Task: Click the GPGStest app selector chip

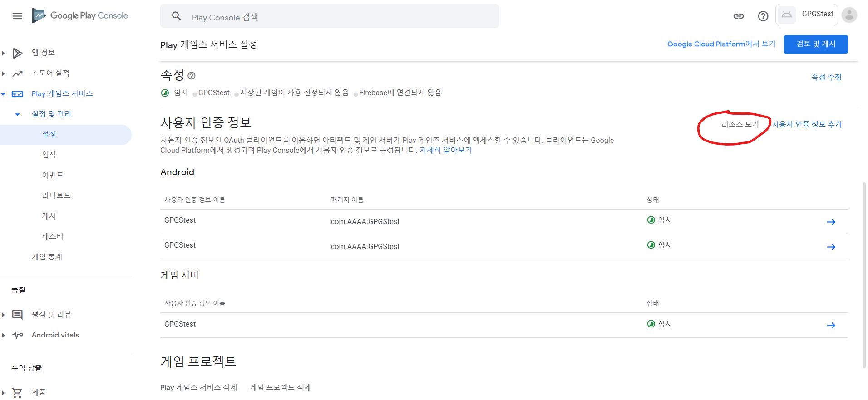Action: (806, 15)
